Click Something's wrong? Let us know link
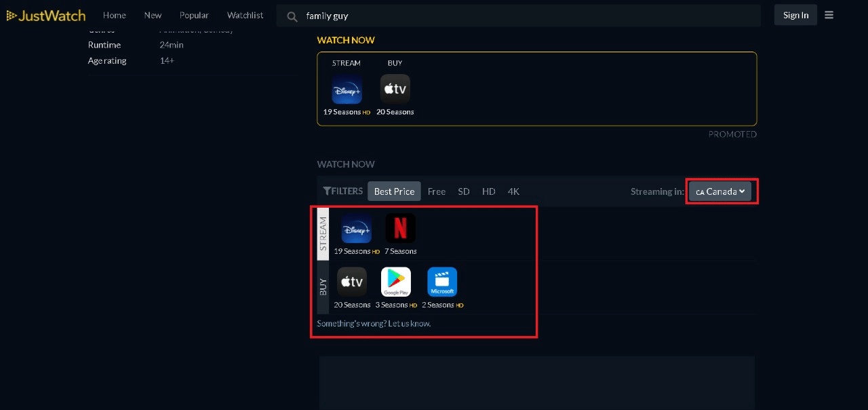The image size is (868, 410). click(x=374, y=324)
